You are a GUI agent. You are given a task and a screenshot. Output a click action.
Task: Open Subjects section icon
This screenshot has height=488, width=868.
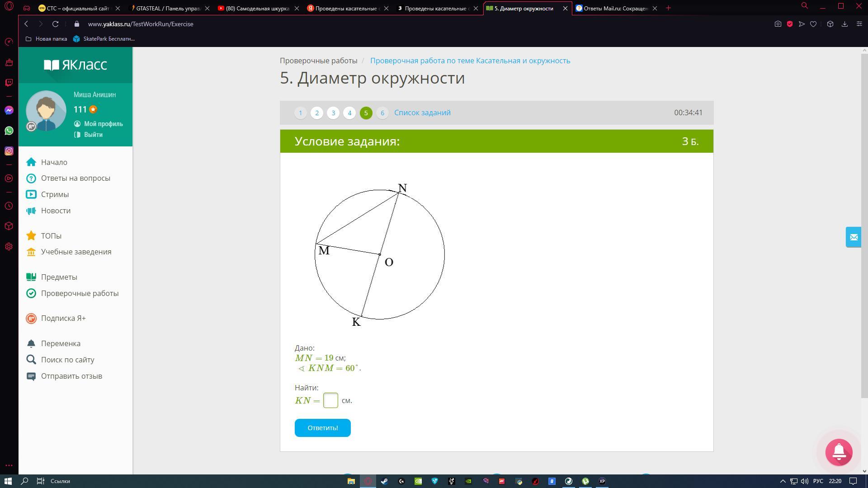(x=31, y=277)
